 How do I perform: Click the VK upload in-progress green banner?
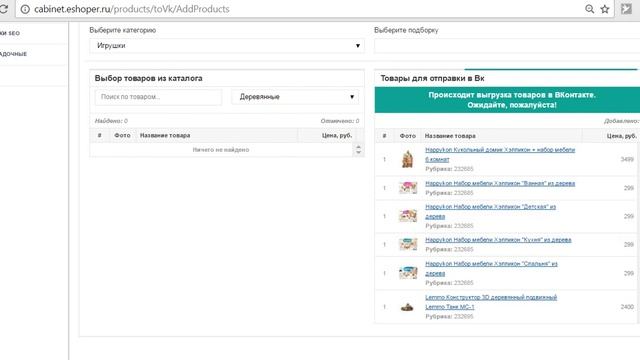click(x=507, y=100)
